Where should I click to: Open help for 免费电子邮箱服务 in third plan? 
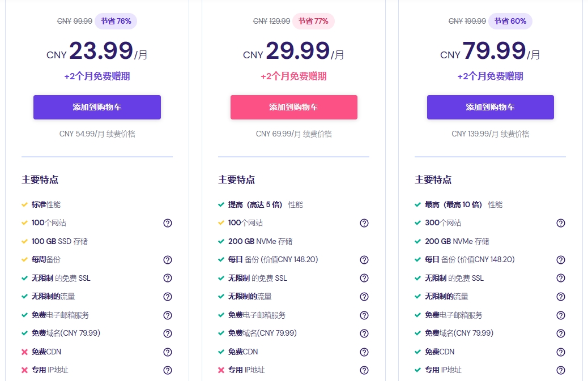561,315
